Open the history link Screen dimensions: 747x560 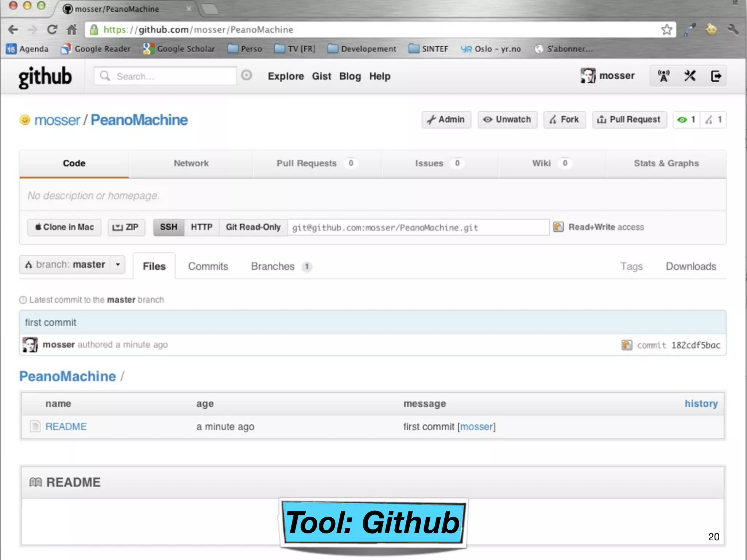coord(701,404)
